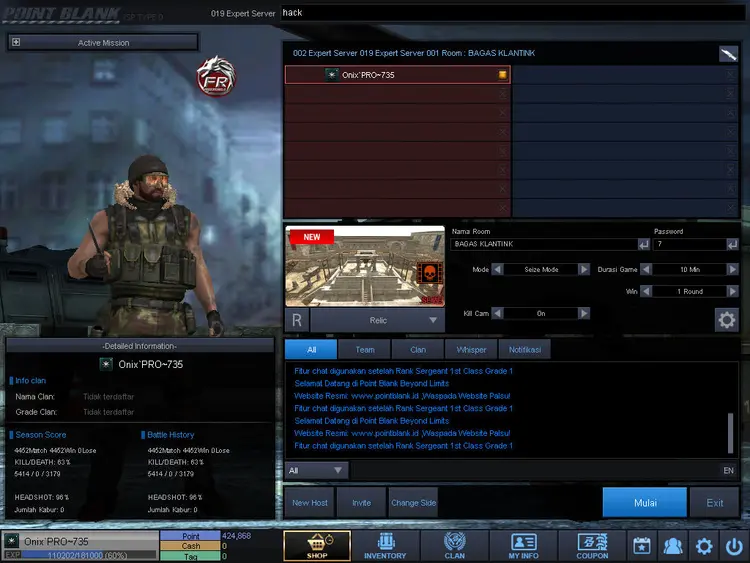Open the COUPON menu
This screenshot has height=563, width=750.
pos(592,545)
